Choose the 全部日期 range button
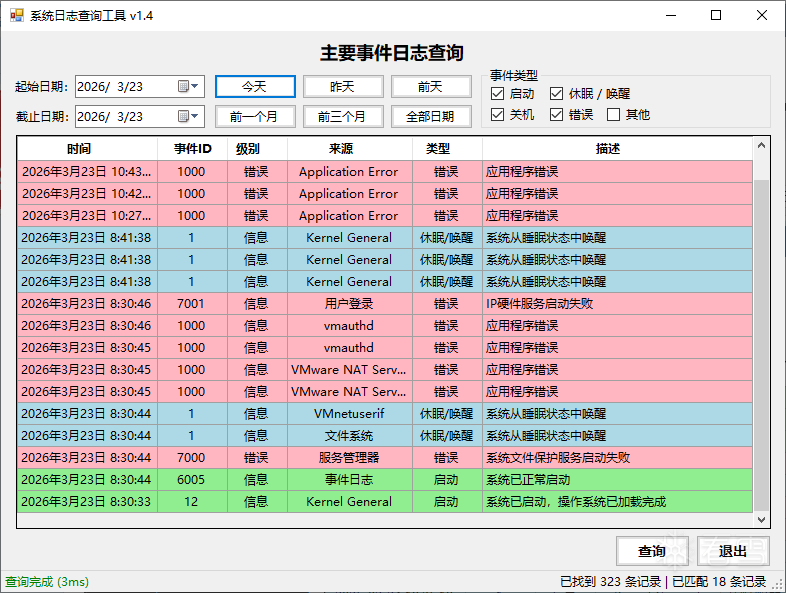The height and width of the screenshot is (593, 786). 431,117
